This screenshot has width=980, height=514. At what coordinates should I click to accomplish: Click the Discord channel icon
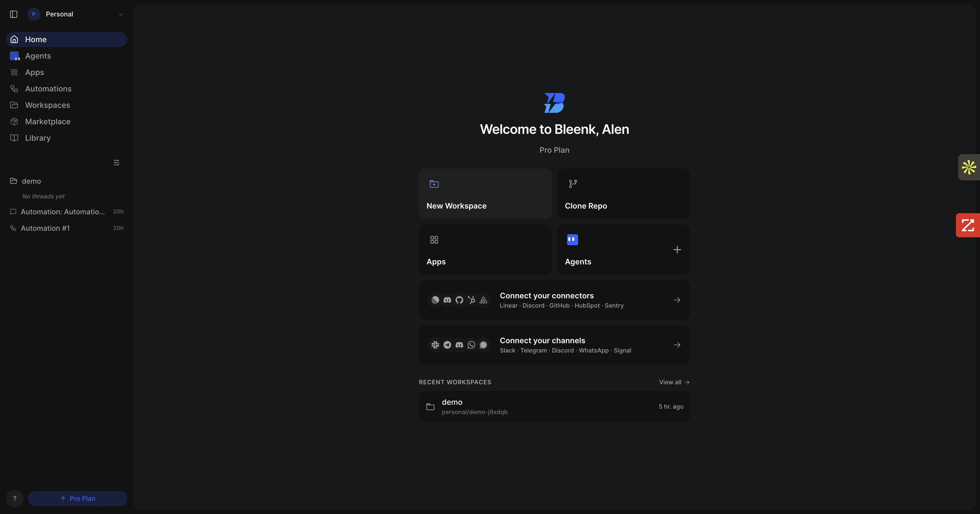[459, 345]
